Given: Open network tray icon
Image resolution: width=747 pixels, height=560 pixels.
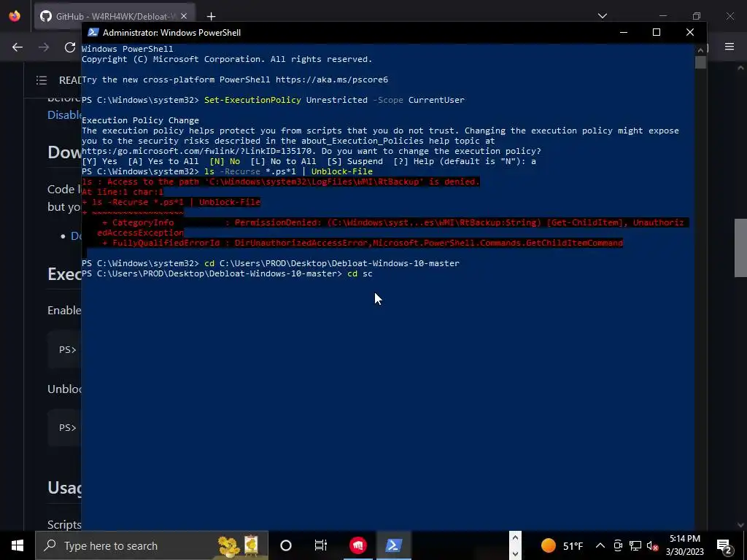Looking at the screenshot, I should pos(635,545).
